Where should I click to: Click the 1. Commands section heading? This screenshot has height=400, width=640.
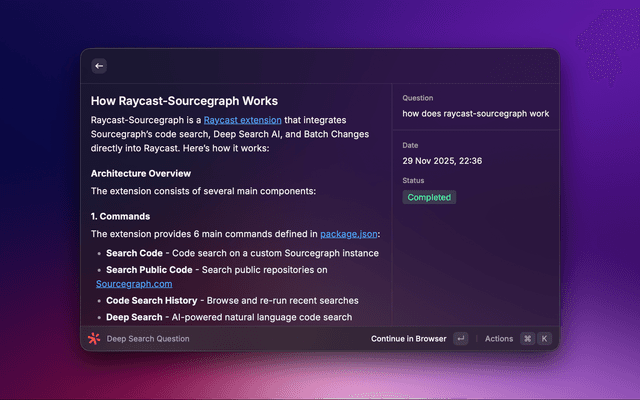coord(120,216)
